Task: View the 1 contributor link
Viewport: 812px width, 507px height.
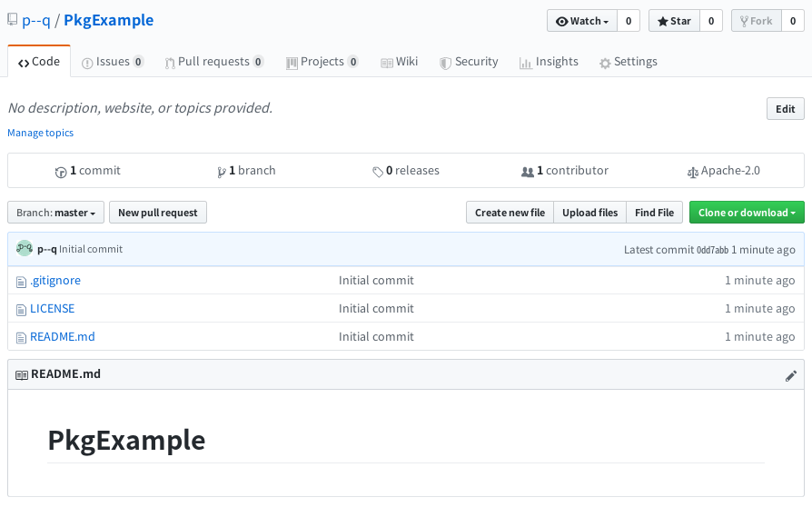Action: 565,171
